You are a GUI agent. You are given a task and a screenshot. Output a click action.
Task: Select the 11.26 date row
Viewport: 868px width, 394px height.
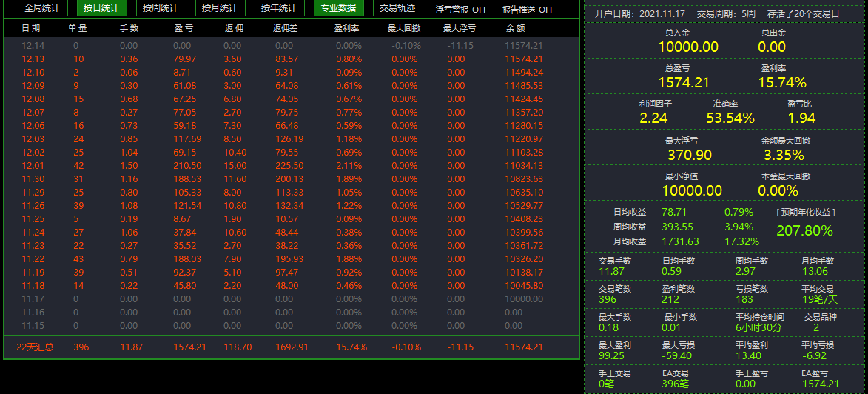click(x=291, y=205)
